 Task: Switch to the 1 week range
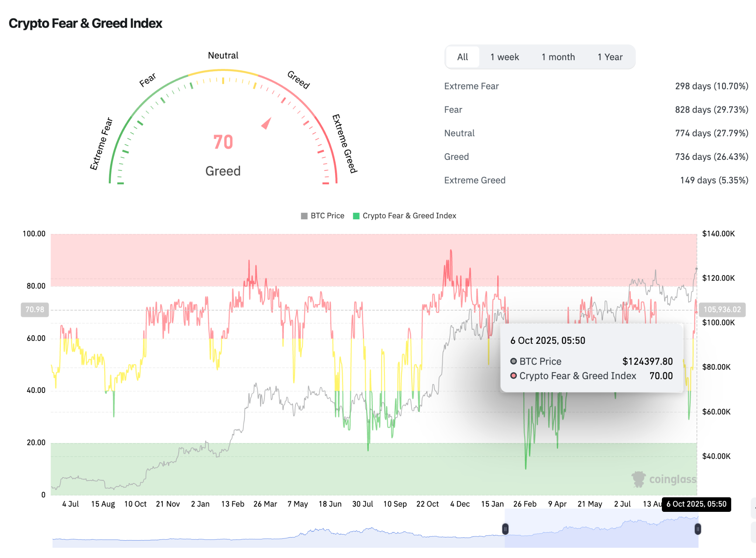point(504,57)
